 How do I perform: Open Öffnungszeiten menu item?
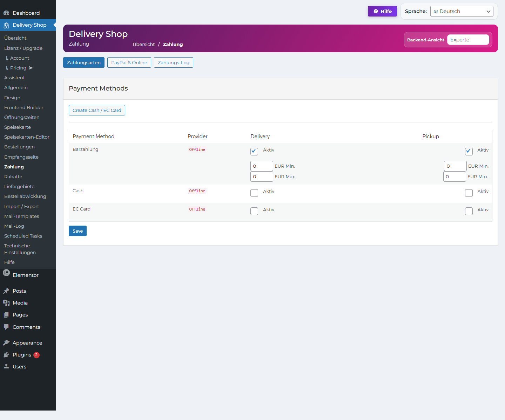coord(22,117)
